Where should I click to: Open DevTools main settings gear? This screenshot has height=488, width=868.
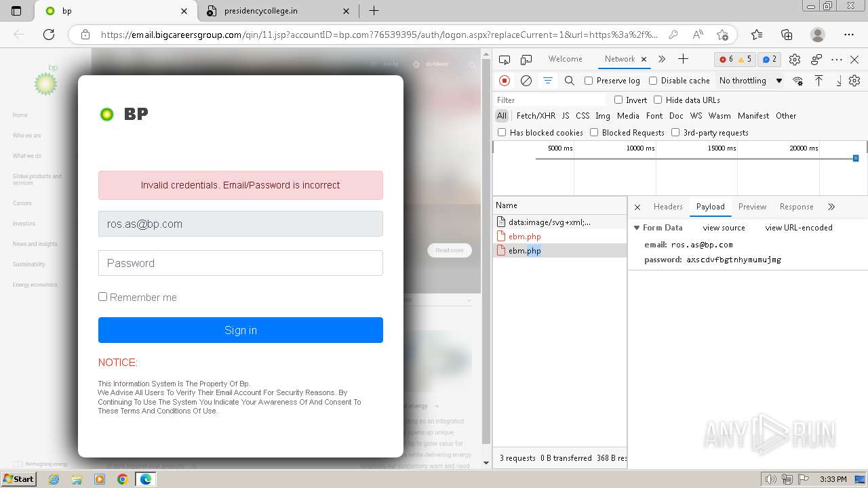(795, 60)
